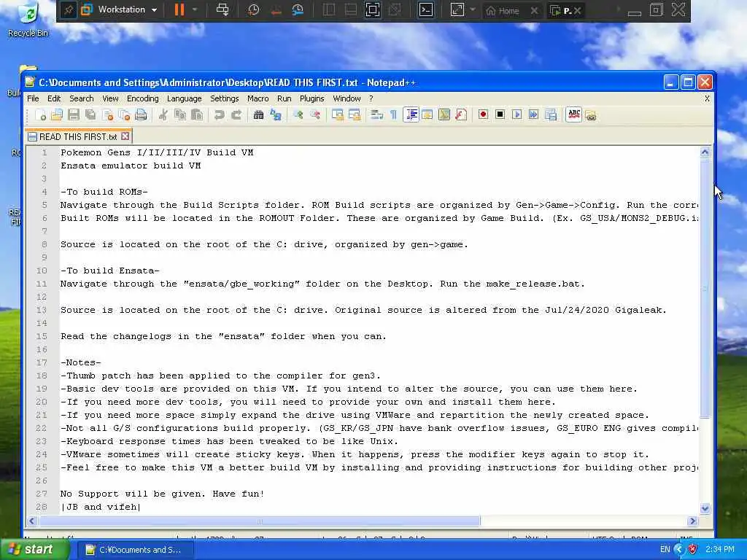Toggle synchronized vertical scrolling icon
Screen dimensions: 747x560
[337, 114]
